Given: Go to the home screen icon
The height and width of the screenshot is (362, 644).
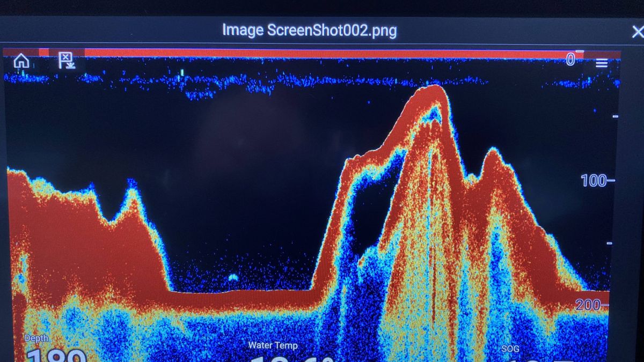Looking at the screenshot, I should (x=21, y=61).
